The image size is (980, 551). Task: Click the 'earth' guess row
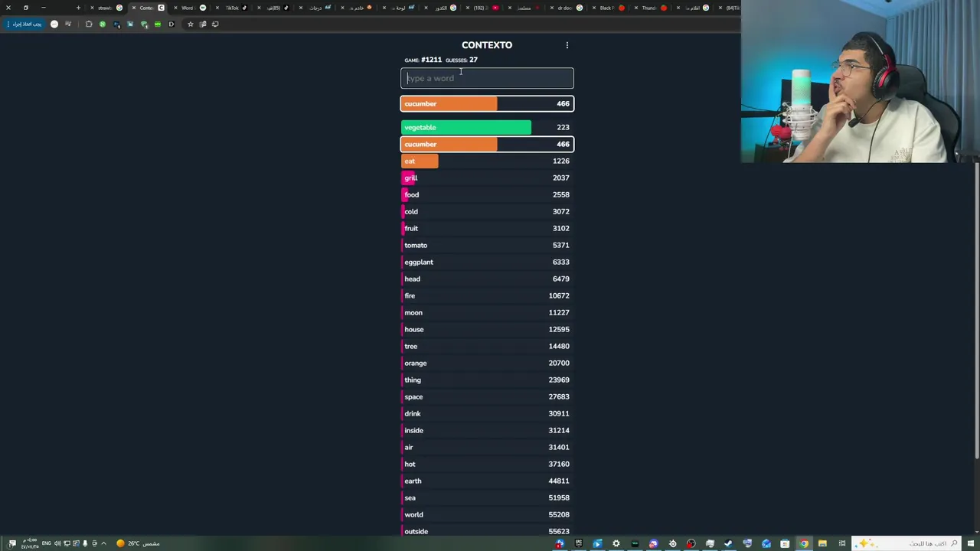pos(487,481)
